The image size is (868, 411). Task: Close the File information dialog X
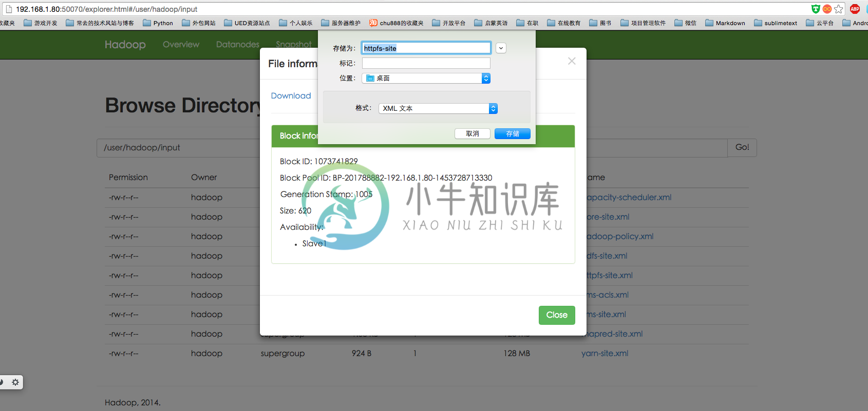[572, 61]
